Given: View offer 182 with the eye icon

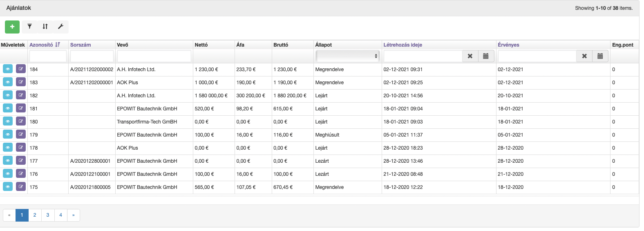Looking at the screenshot, I should pos(8,95).
